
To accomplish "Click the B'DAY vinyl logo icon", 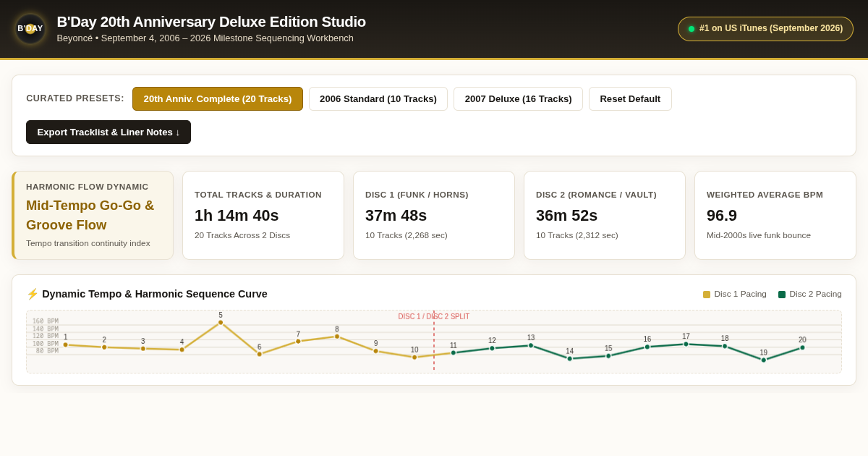I will (30, 29).
